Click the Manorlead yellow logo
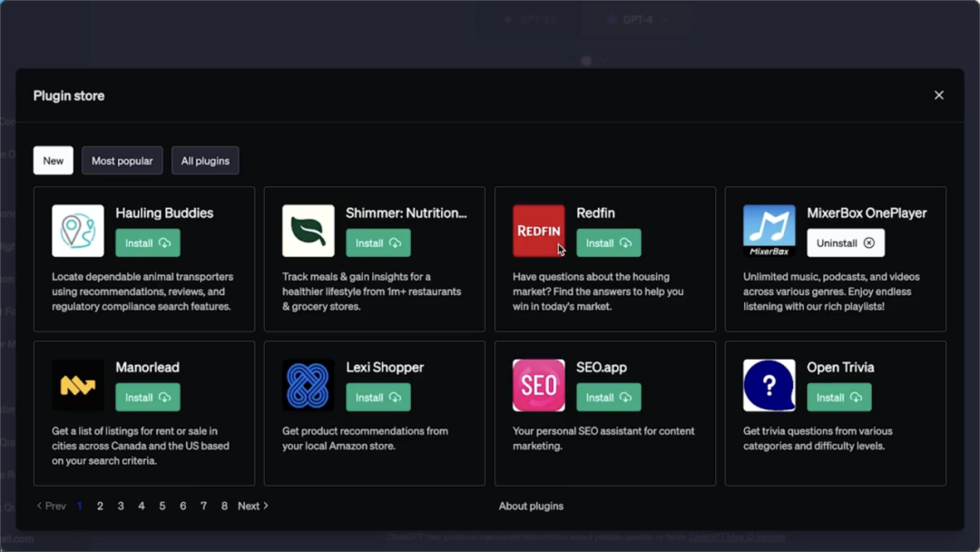Screen dimensions: 980x552 [x=77, y=385]
